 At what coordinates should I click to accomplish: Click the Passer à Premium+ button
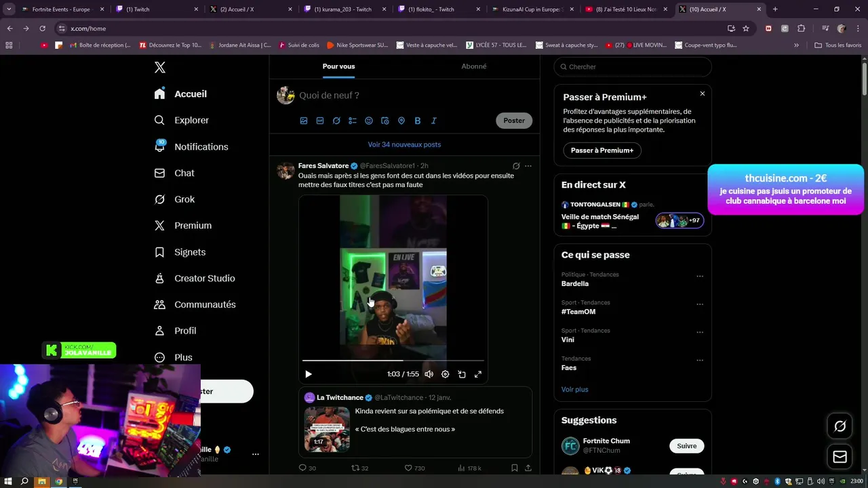click(x=602, y=150)
